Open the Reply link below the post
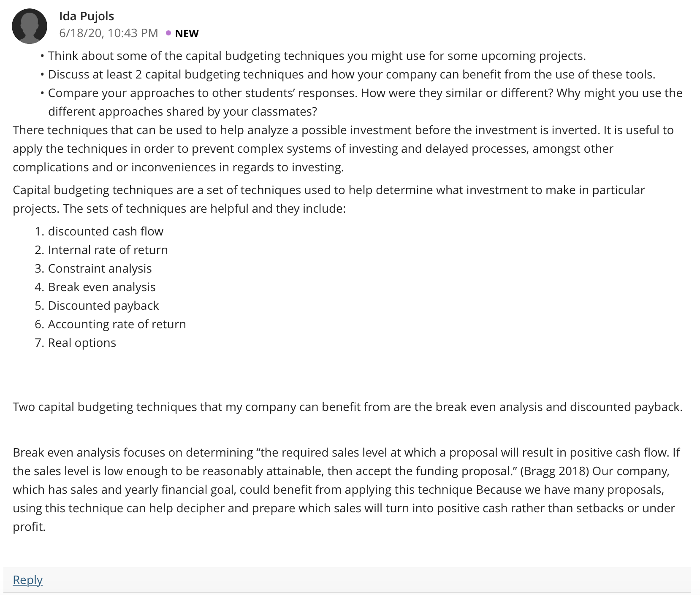 click(x=27, y=580)
